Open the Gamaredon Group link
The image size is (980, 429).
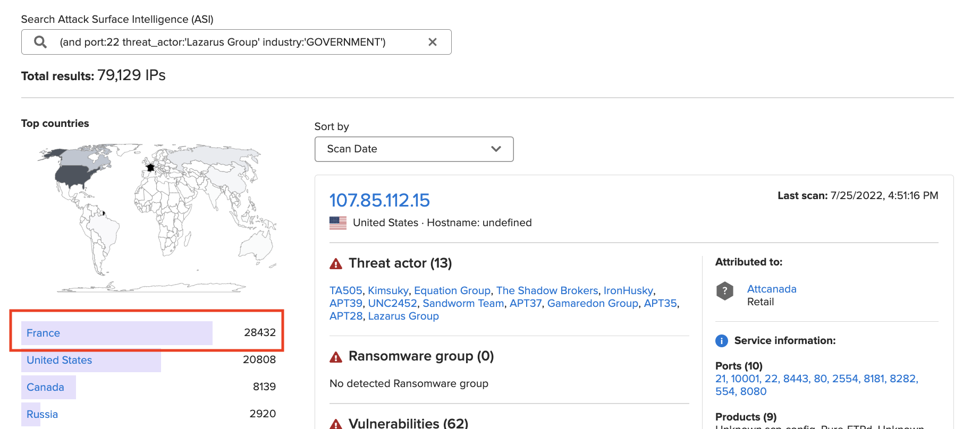(x=593, y=303)
